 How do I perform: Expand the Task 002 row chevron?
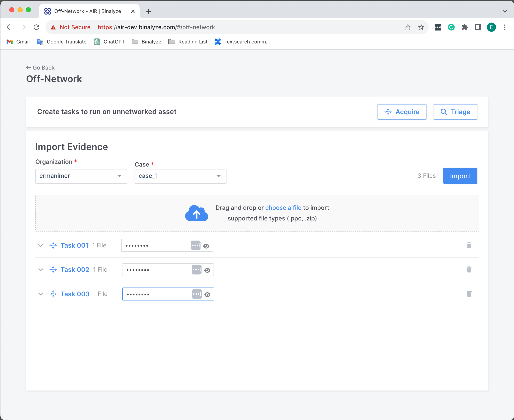[41, 270]
